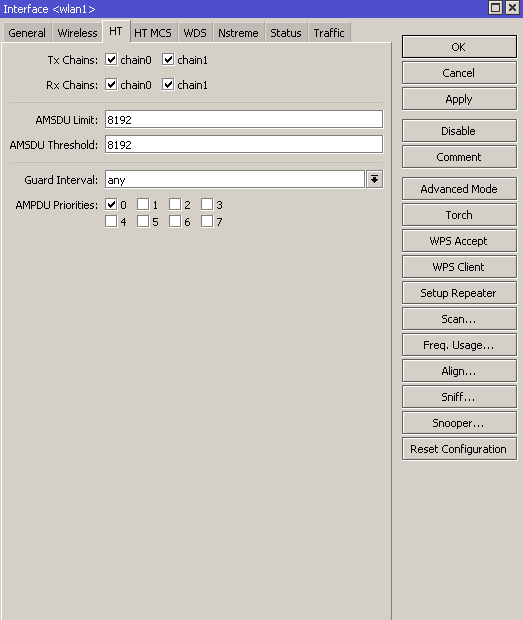Screen dimensions: 523x620
Task: Open the Align... tool
Action: point(459,371)
